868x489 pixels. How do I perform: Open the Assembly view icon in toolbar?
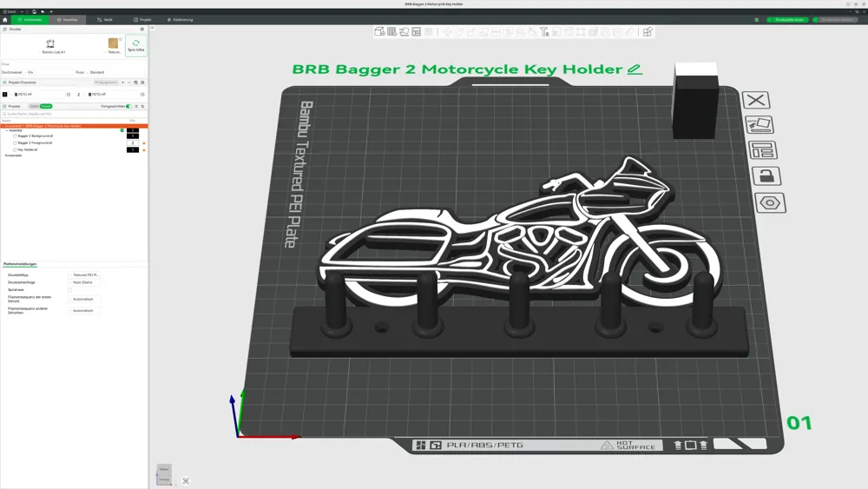tap(648, 32)
